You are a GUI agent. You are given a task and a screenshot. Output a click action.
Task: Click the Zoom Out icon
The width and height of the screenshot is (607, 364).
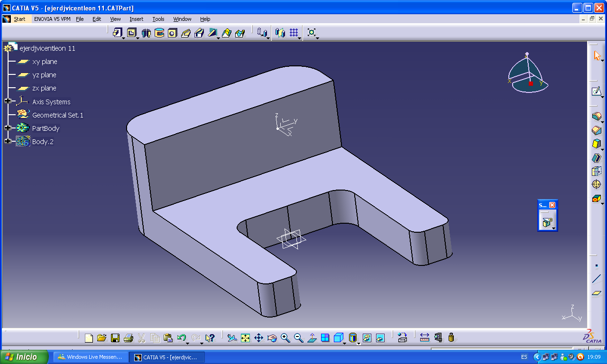[x=298, y=338]
